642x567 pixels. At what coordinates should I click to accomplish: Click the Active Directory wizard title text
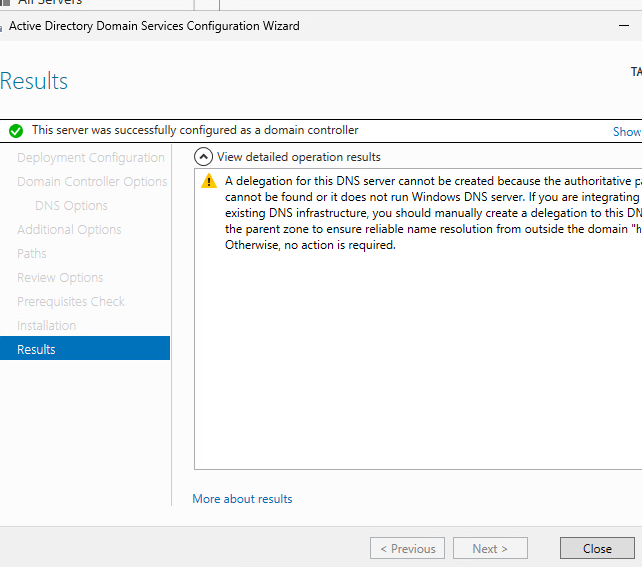click(x=154, y=26)
